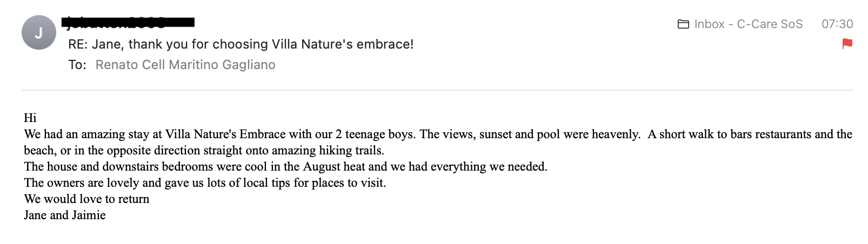This screenshot has height=244, width=868.
Task: Click the email subject line text
Action: 241,44
